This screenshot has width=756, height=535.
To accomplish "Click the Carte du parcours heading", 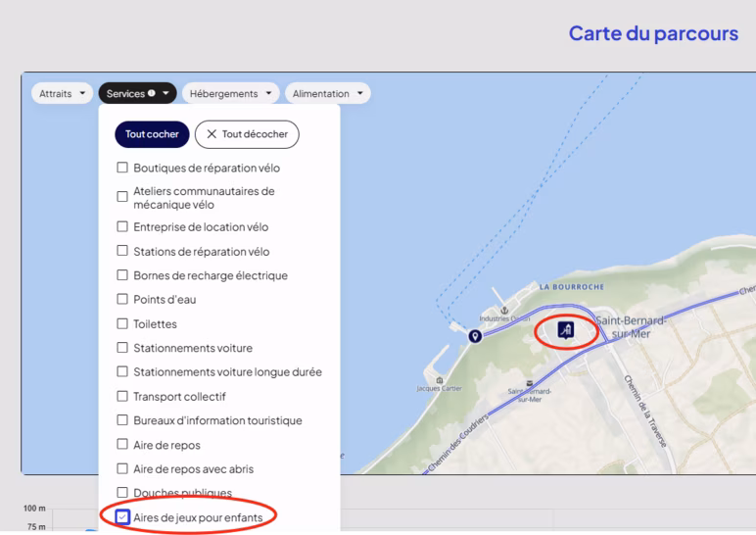I will click(653, 33).
